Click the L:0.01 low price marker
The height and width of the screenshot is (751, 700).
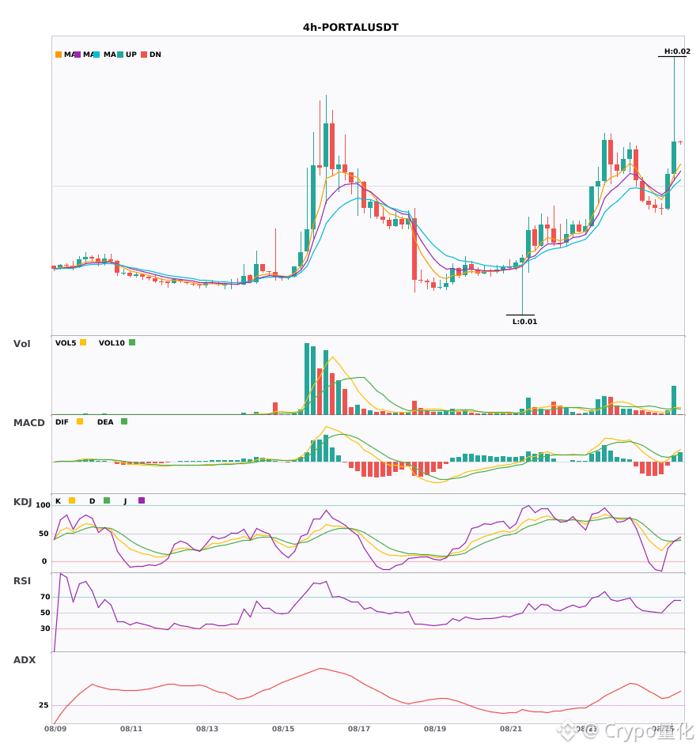(x=524, y=322)
